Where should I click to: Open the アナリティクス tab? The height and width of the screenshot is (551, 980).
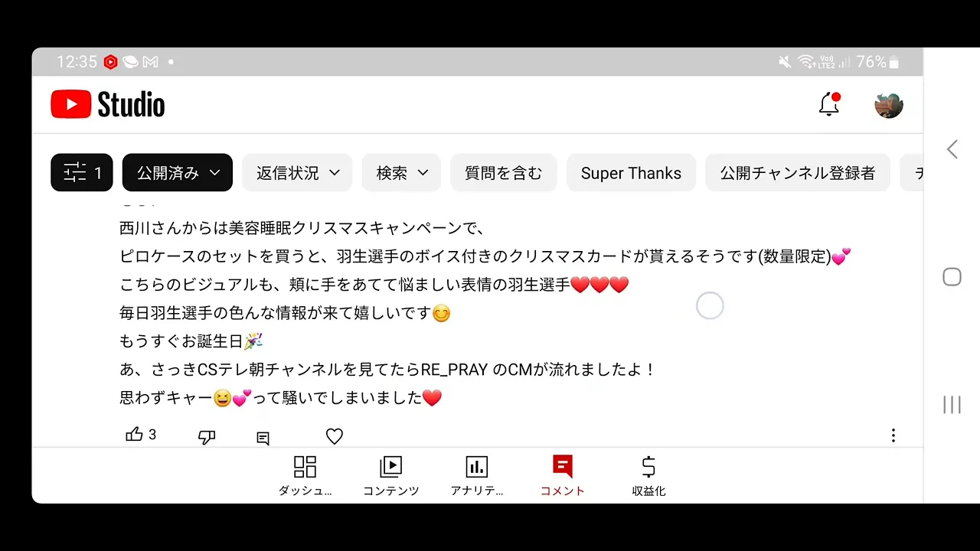tap(477, 476)
